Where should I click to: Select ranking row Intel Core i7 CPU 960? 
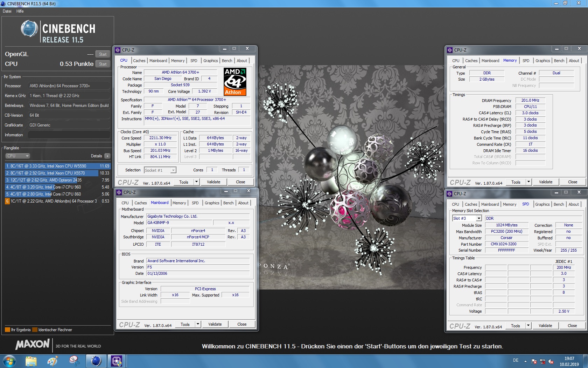(x=57, y=187)
